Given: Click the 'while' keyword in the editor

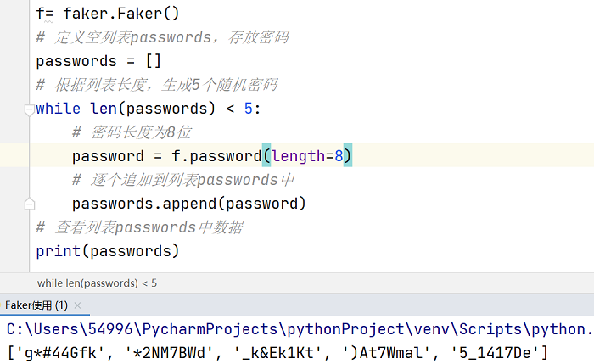Looking at the screenshot, I should click(58, 109).
